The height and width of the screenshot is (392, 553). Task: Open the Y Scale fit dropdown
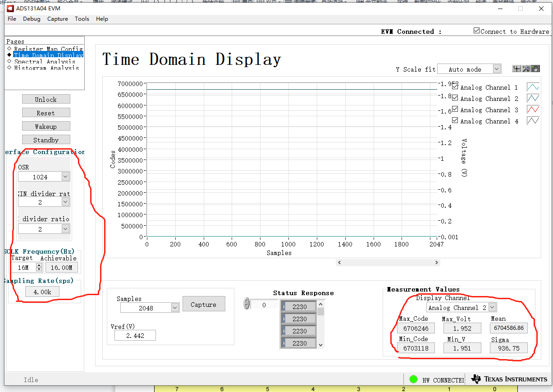(469, 69)
